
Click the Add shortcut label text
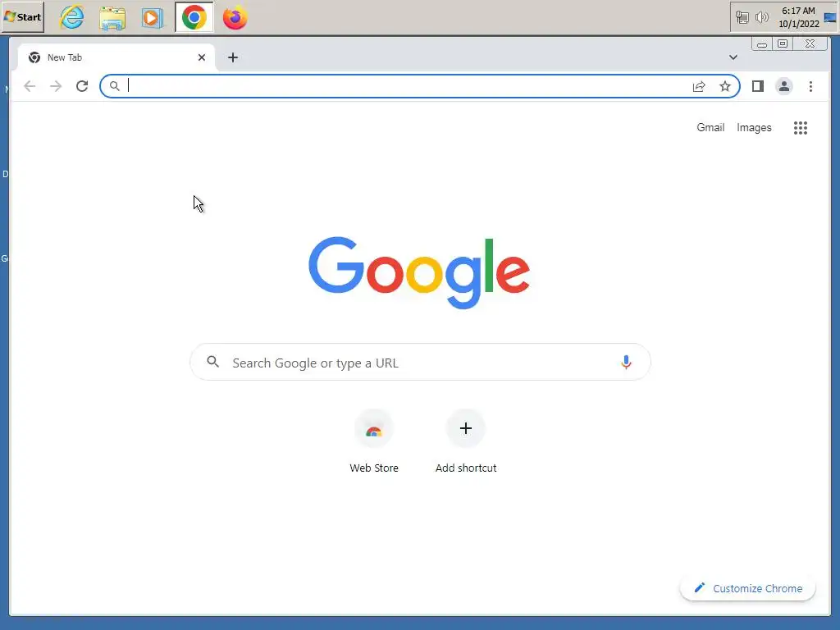(x=466, y=468)
